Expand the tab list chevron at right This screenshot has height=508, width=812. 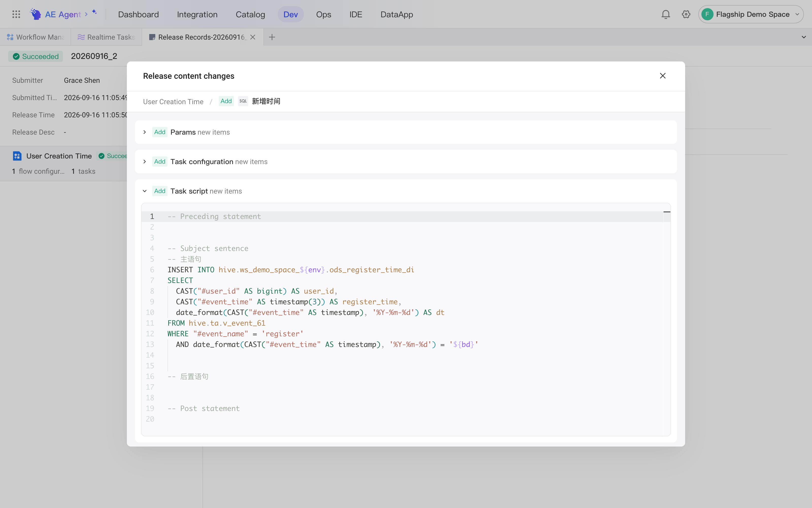[804, 37]
